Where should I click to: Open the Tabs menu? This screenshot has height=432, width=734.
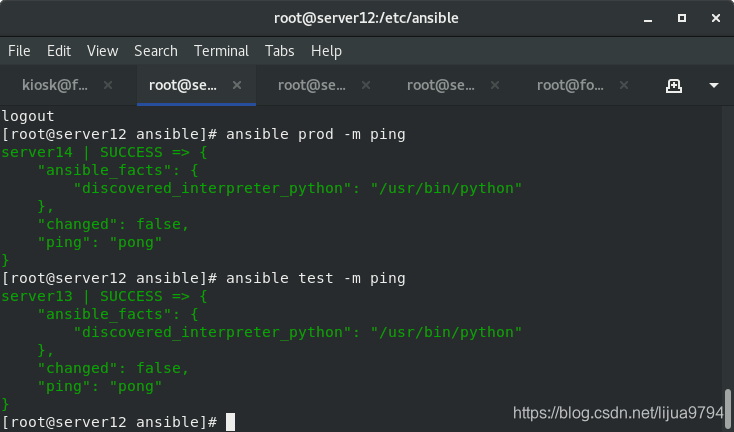coord(279,51)
